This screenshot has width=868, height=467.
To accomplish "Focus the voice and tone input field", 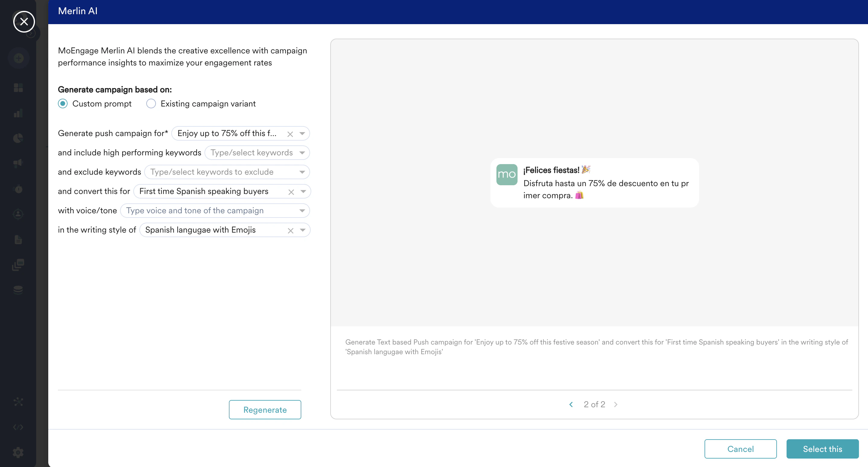I will (209, 211).
